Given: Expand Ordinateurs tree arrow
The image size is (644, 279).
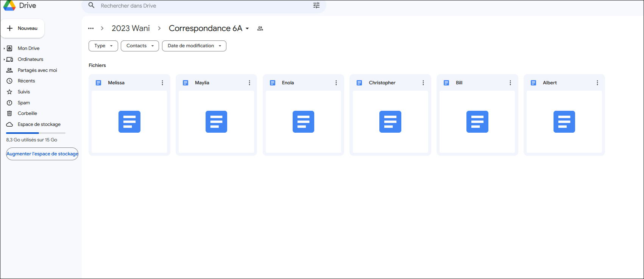Looking at the screenshot, I should [4, 59].
